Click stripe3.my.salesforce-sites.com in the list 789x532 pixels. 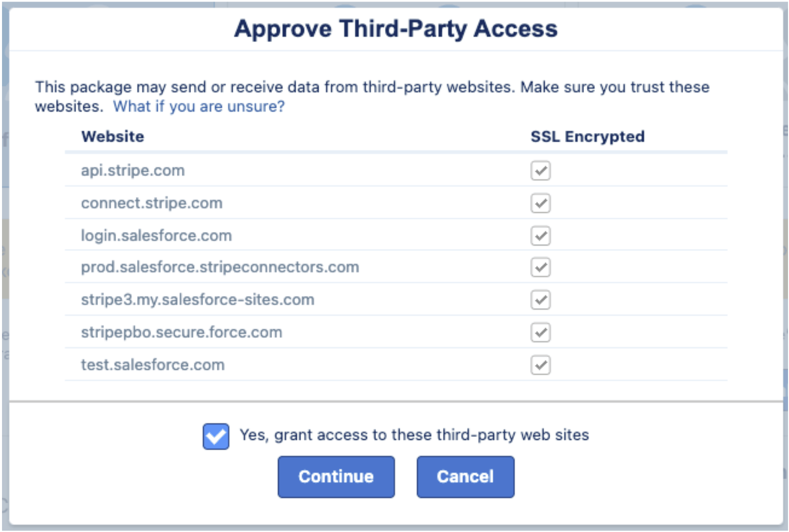click(x=198, y=300)
